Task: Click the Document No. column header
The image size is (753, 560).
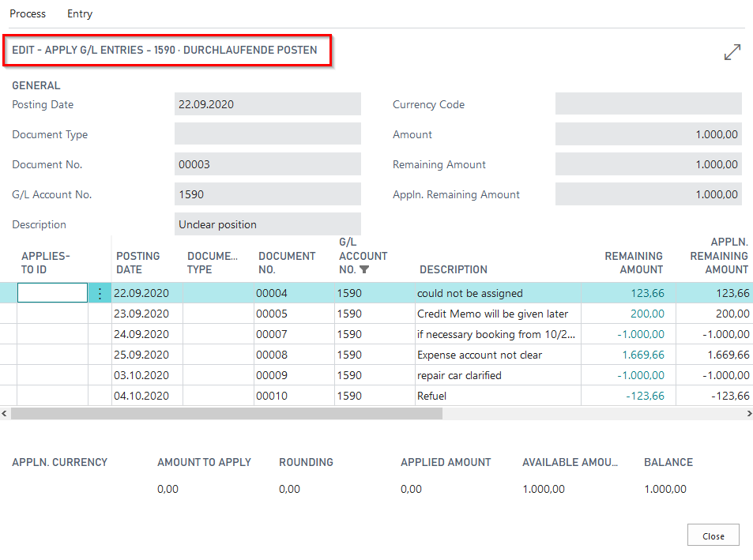Action: (x=287, y=262)
